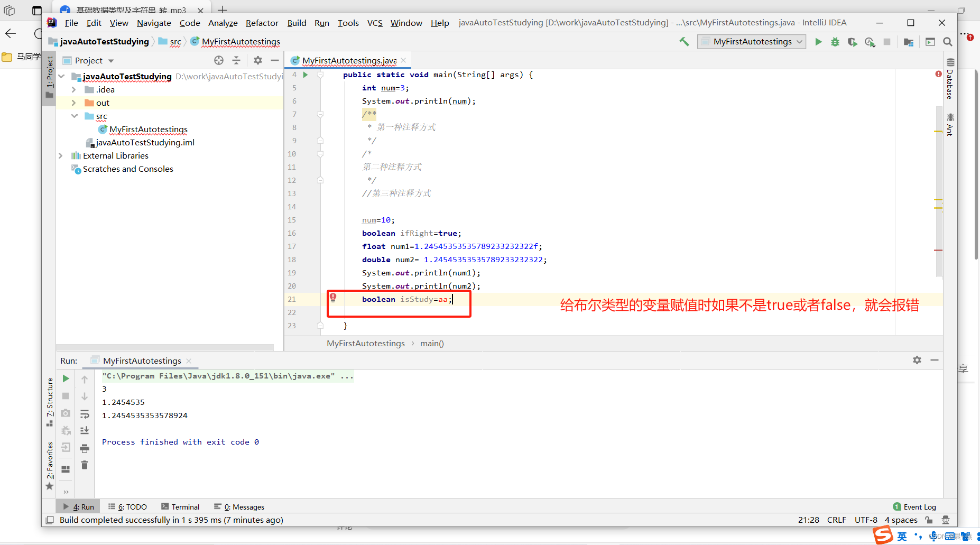The image size is (980, 545).
Task: Open Run panel settings gear
Action: [917, 360]
